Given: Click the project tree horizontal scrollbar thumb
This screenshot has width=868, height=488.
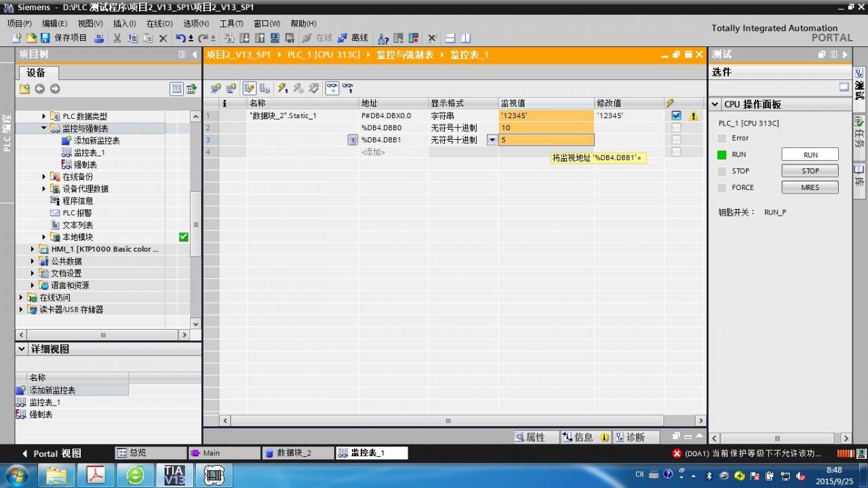Looking at the screenshot, I should 102,335.
